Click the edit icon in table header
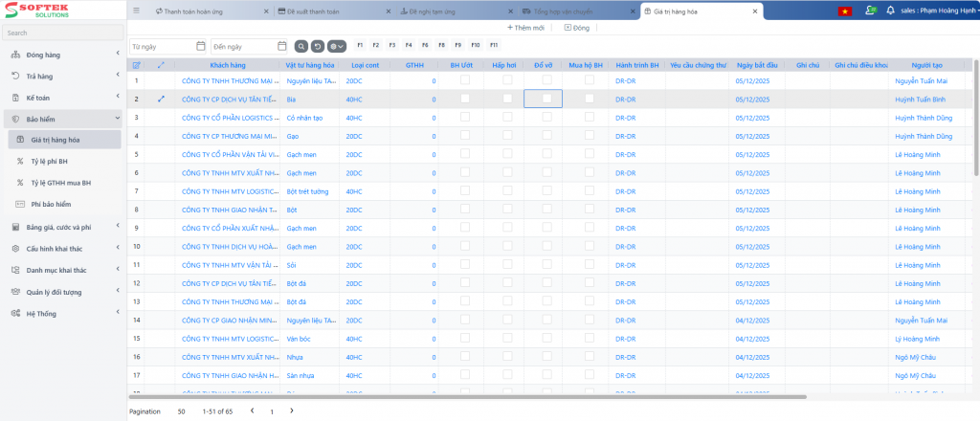Viewport: 980px width, 421px height. (137, 65)
